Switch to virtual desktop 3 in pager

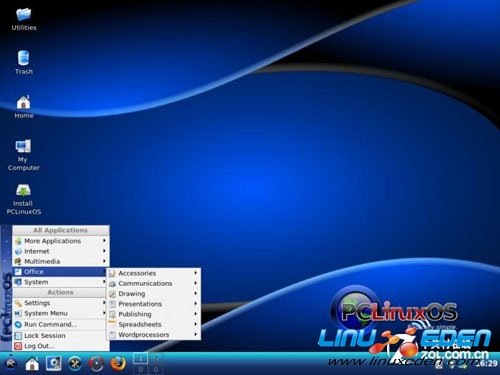(x=140, y=369)
